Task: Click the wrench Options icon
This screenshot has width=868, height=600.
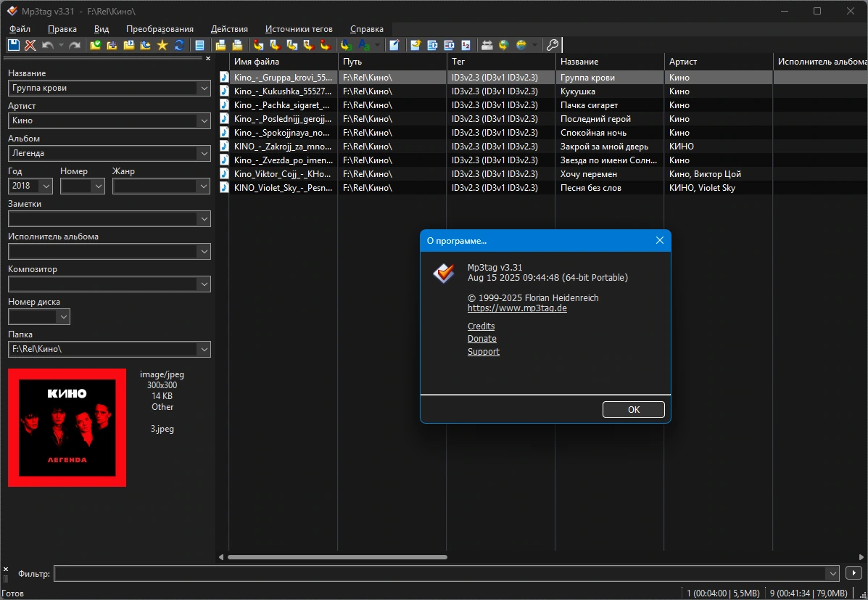Action: point(552,45)
